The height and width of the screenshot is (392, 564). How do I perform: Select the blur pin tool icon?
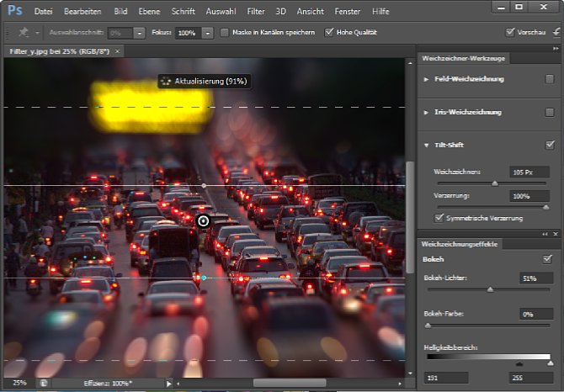24,32
